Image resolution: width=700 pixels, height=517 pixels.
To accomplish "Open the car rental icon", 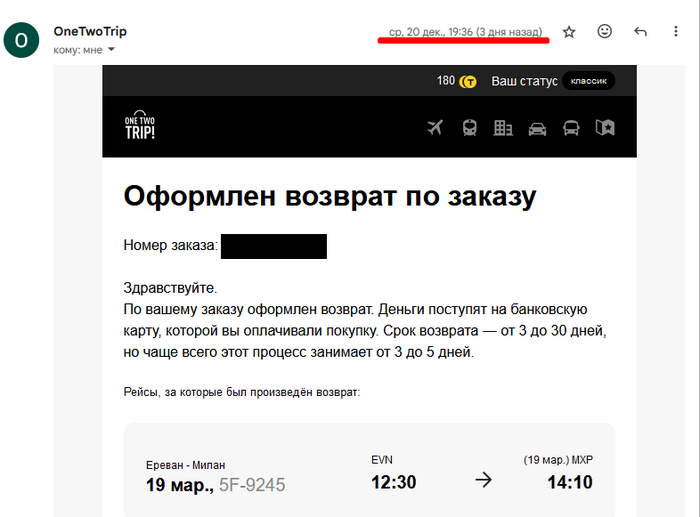I will [537, 129].
